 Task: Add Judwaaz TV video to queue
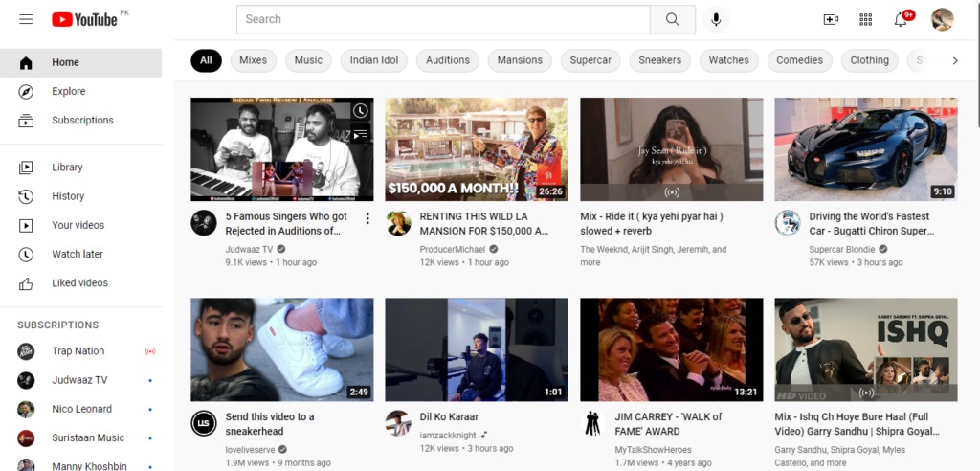(x=360, y=134)
